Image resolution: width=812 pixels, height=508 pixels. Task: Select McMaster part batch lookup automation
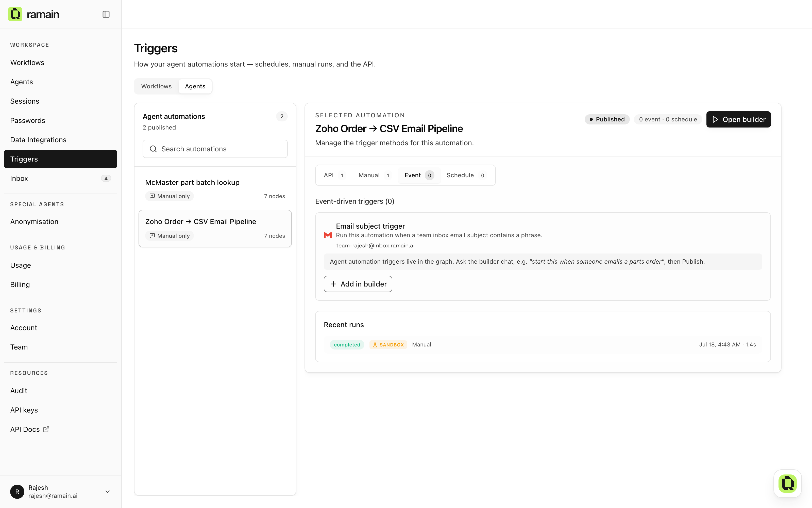click(x=215, y=189)
